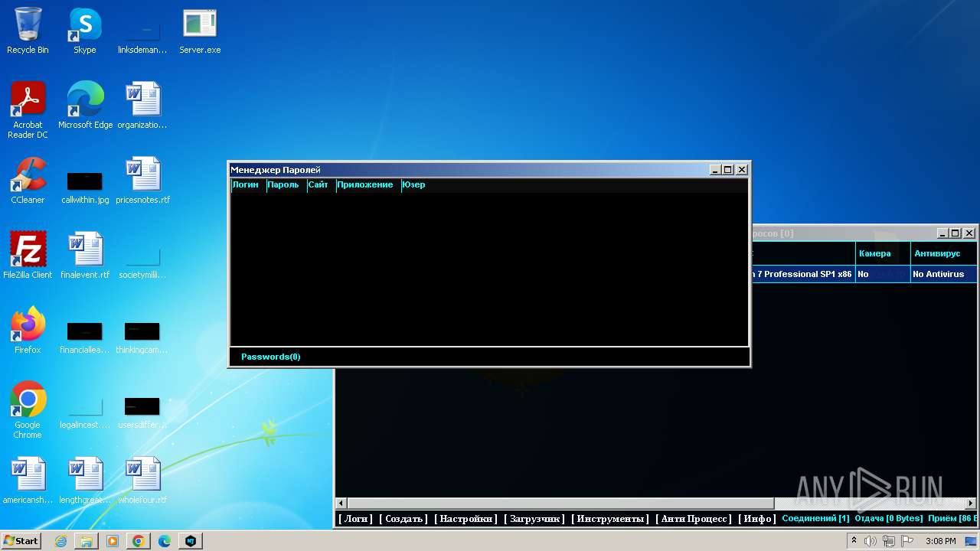Screen dimensions: 980x551
Task: Click the Отдача [0 Bytes] status text
Action: tap(889, 519)
